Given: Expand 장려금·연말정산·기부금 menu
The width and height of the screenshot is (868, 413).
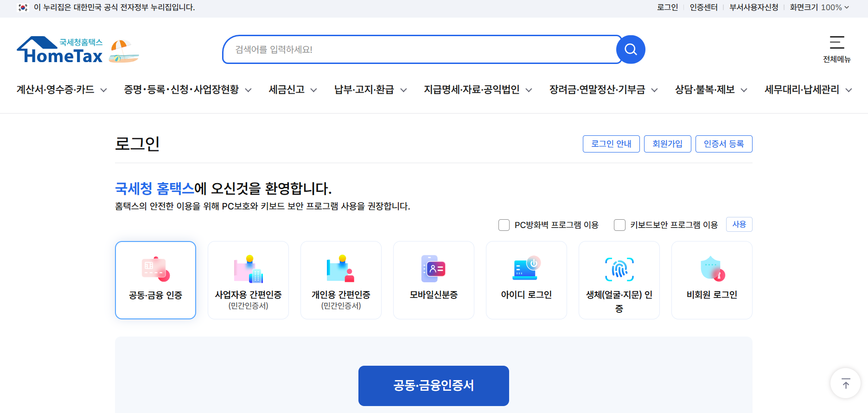Looking at the screenshot, I should (x=604, y=89).
